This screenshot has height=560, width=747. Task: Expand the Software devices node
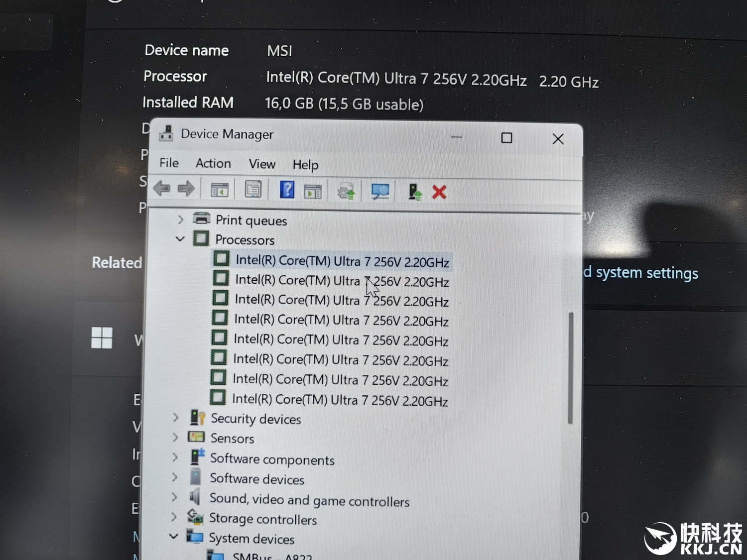pos(174,477)
